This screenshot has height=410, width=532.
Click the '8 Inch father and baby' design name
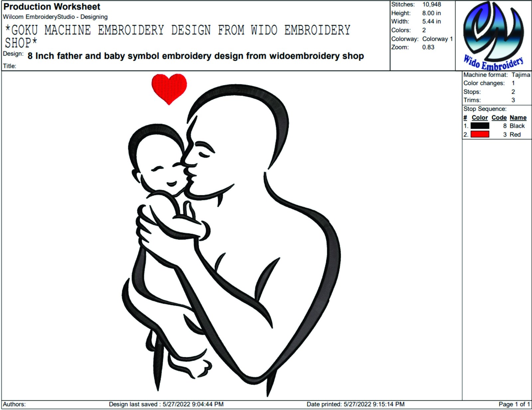click(x=196, y=56)
